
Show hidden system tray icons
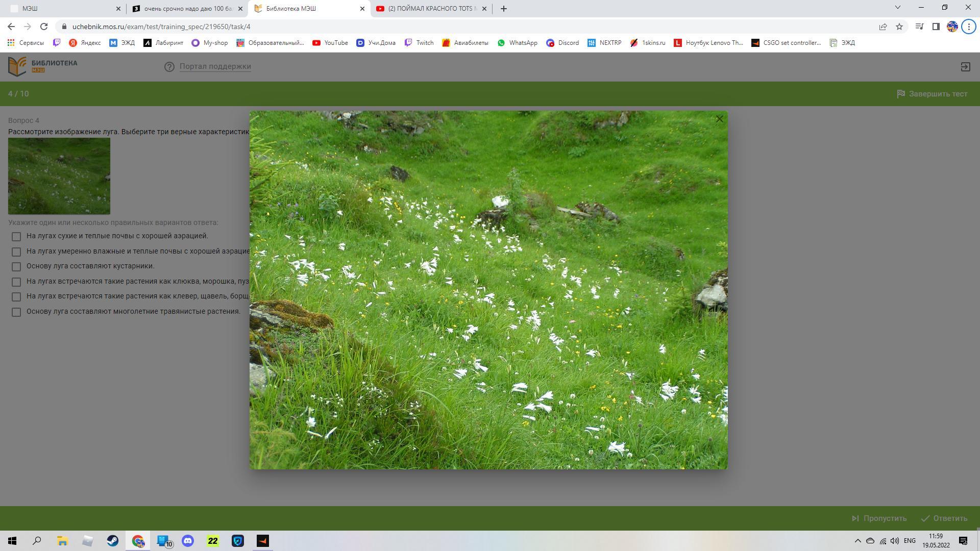(857, 541)
